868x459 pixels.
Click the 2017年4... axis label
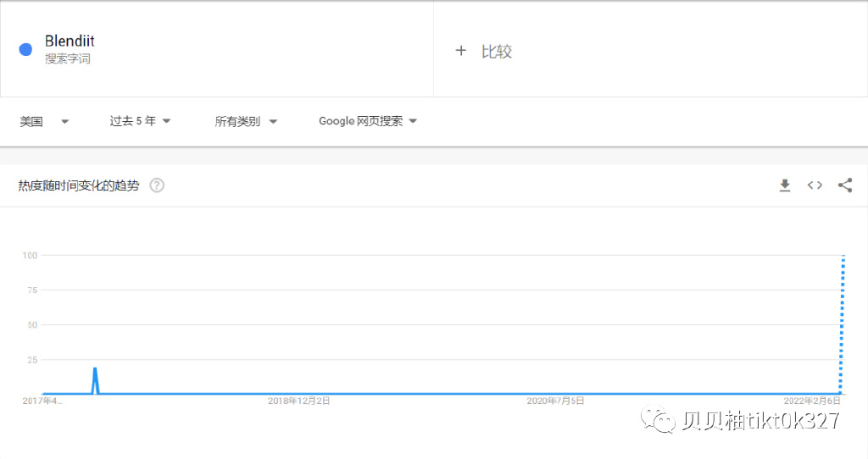tap(42, 401)
